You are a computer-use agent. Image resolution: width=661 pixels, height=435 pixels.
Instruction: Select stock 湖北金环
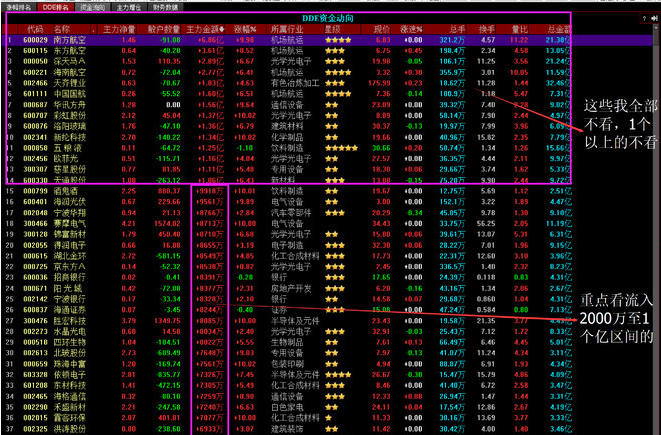point(70,256)
